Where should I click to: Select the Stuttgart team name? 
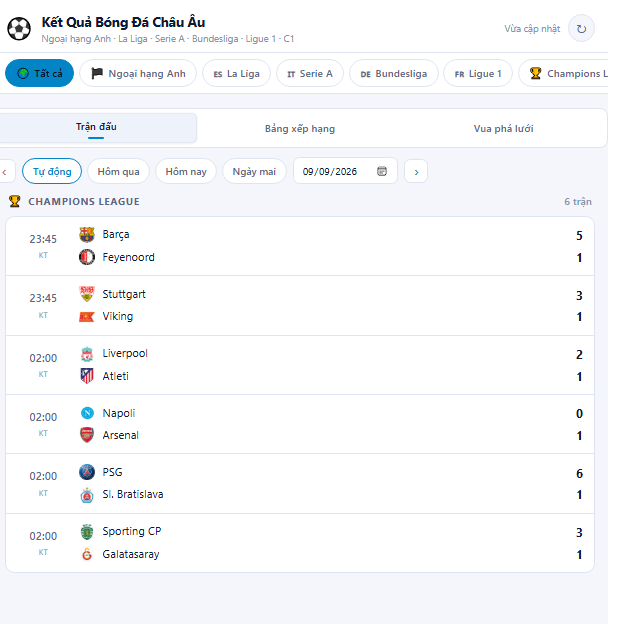click(x=124, y=294)
